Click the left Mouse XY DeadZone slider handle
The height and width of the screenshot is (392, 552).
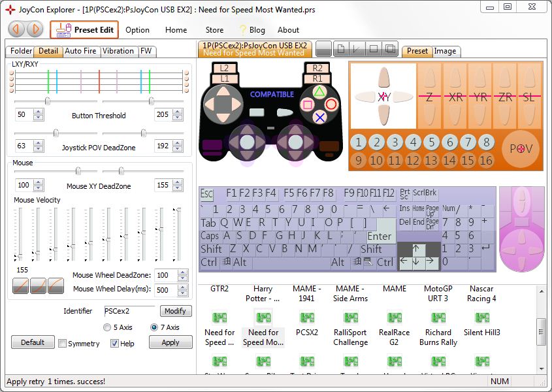coord(78,171)
